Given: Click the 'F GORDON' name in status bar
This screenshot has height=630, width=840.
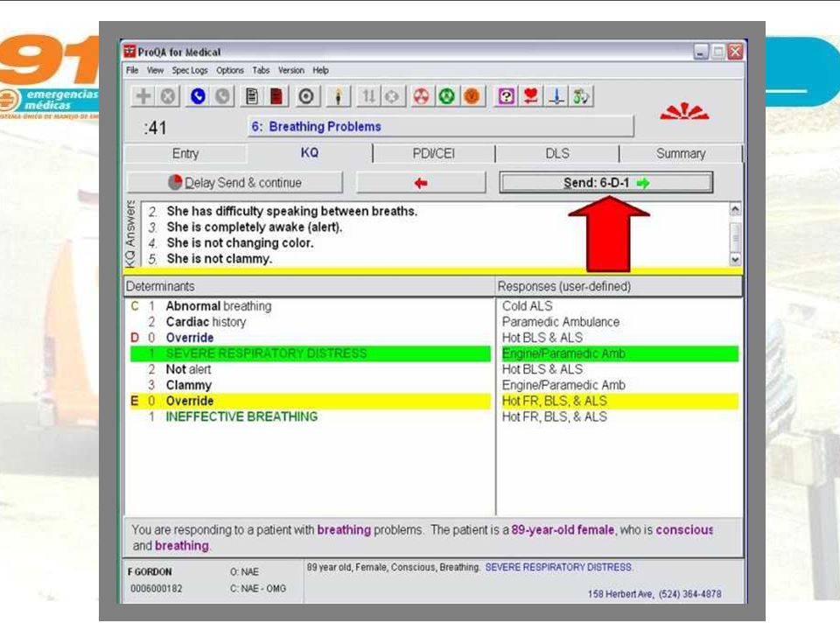Looking at the screenshot, I should tap(150, 571).
